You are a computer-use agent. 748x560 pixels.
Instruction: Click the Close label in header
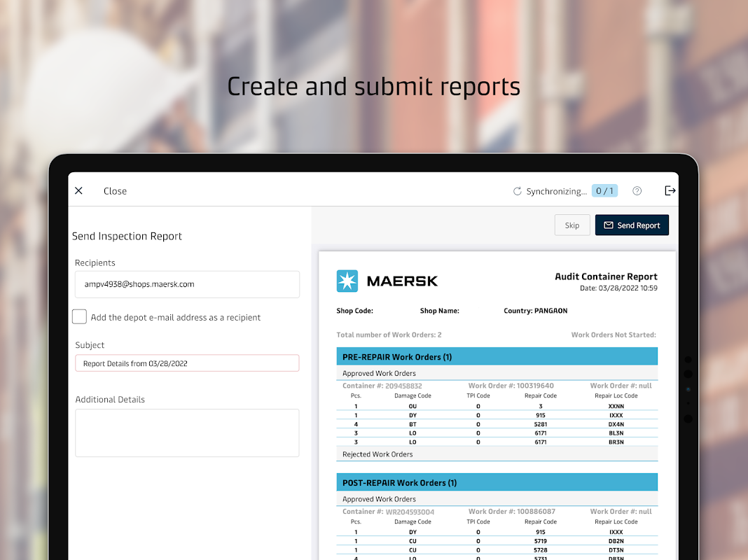(115, 191)
